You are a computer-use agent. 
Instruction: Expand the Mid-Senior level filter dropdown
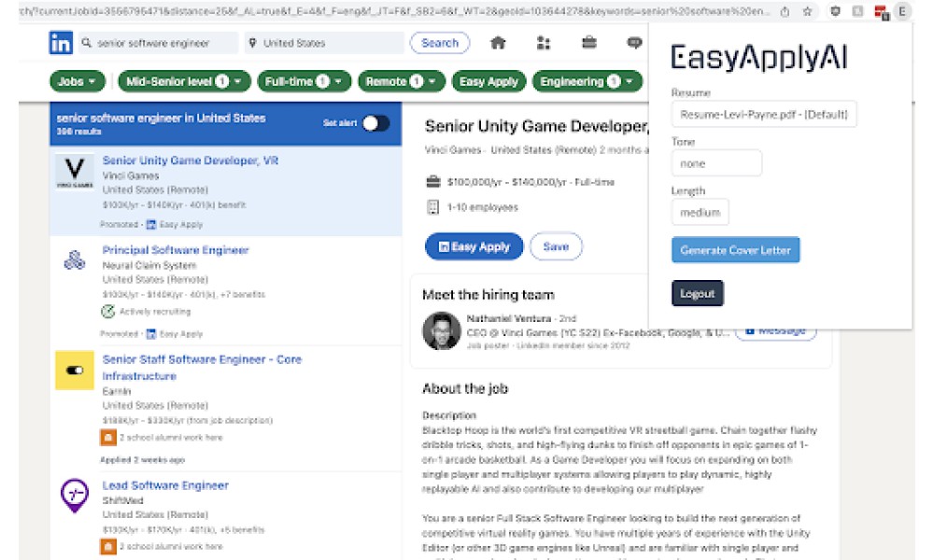point(185,81)
